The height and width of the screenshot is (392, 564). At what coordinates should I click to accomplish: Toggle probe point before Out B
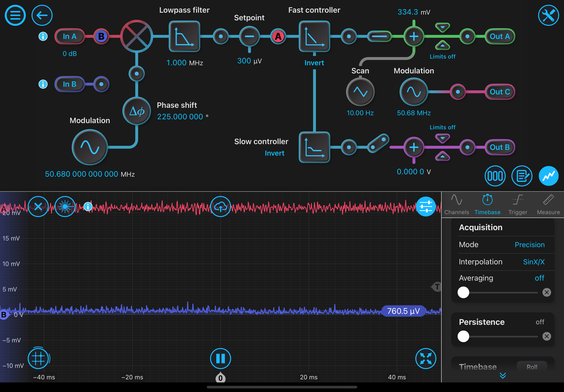(x=467, y=147)
